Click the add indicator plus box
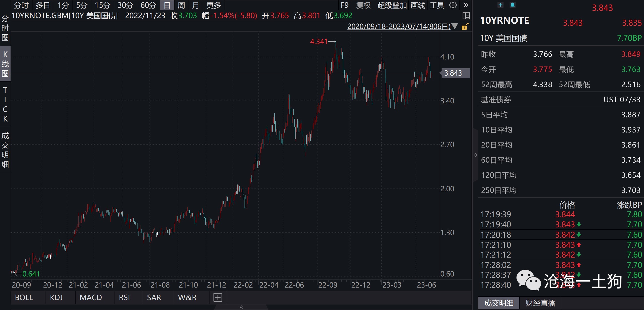This screenshot has width=644, height=310. coord(218,297)
